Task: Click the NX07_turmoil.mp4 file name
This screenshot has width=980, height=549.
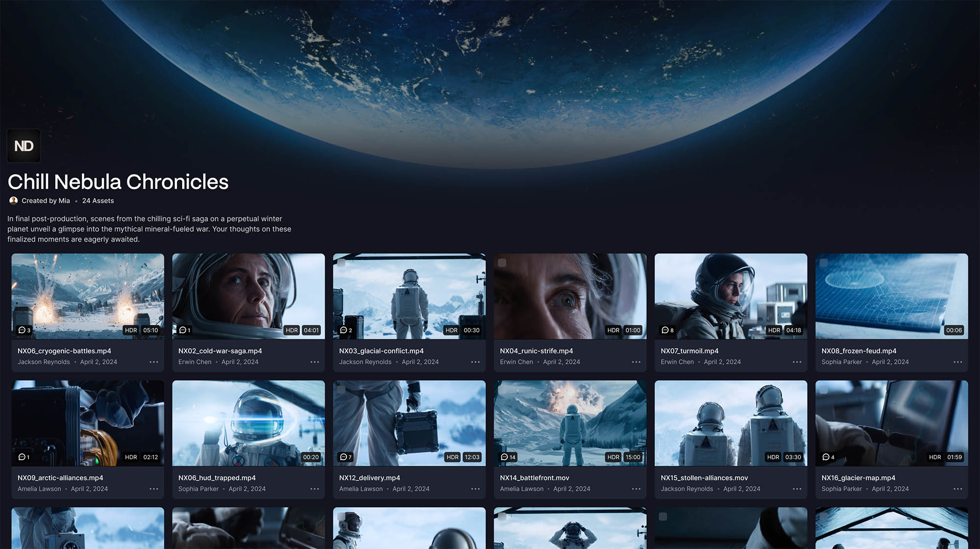Action: click(689, 351)
